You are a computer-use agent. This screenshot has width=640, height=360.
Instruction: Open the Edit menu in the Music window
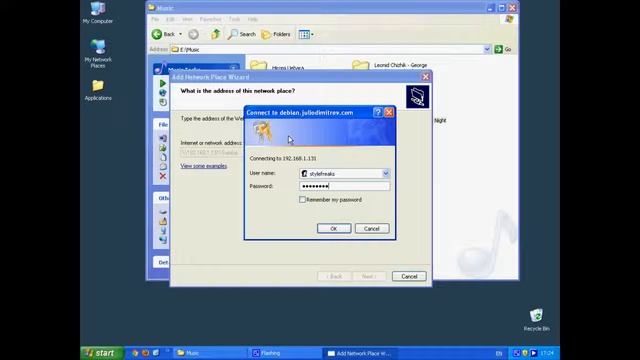(x=170, y=19)
